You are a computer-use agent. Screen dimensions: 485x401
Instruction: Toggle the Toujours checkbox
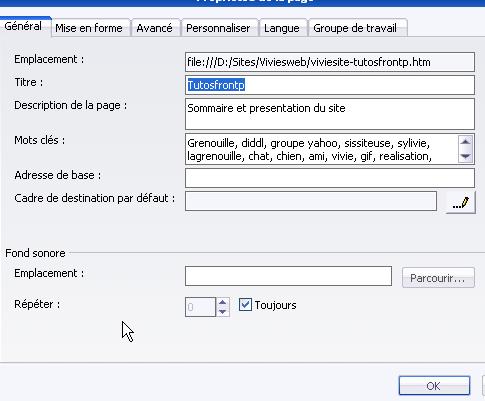(x=245, y=305)
